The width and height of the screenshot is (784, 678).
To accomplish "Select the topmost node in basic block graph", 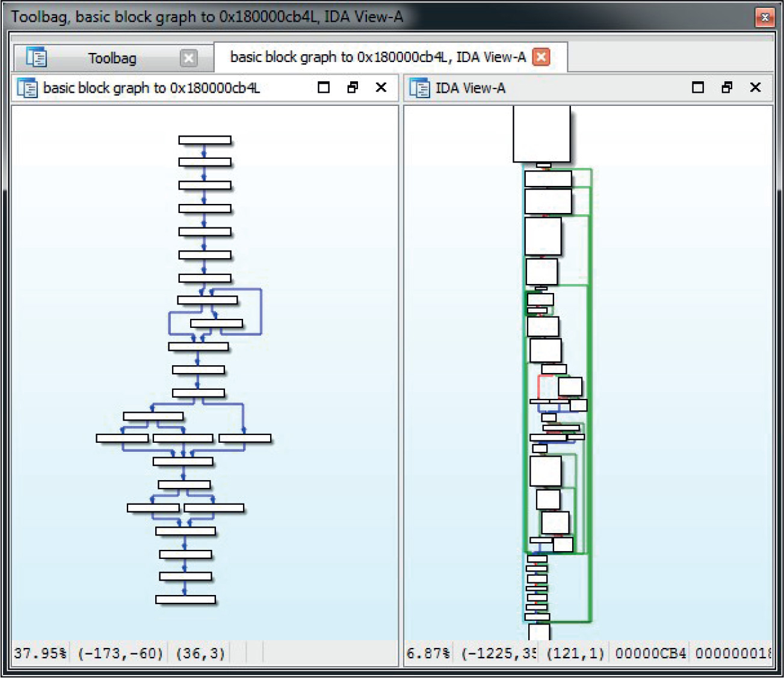I will click(x=205, y=140).
